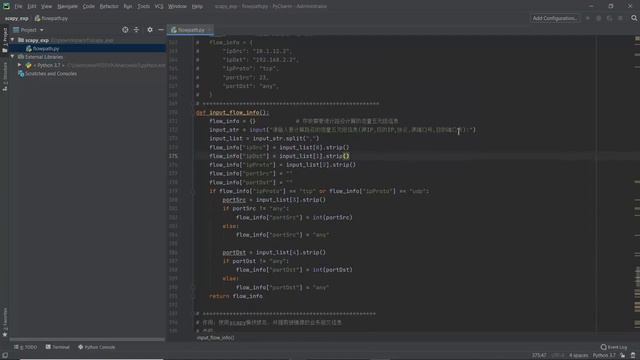Screen dimensions: 640x360
Task: Open the VCS menu
Action: coord(159,7)
